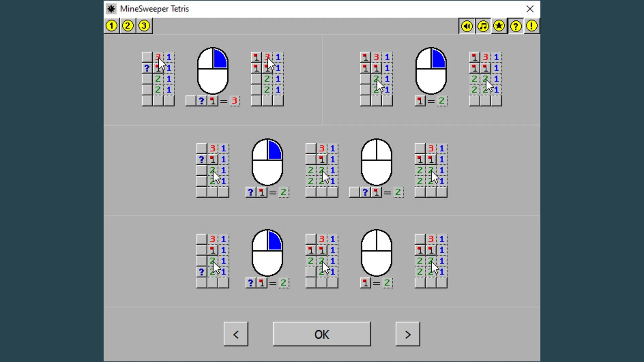644x362 pixels.
Task: Click the yellow star icon
Action: pyautogui.click(x=499, y=26)
